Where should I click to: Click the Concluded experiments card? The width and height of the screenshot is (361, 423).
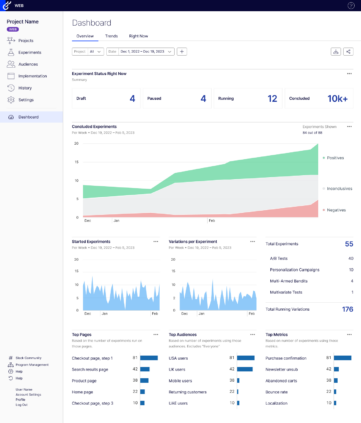click(319, 98)
